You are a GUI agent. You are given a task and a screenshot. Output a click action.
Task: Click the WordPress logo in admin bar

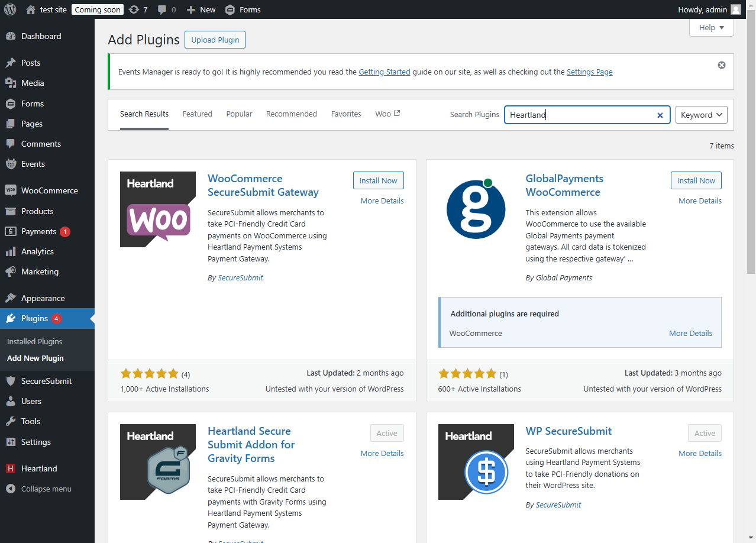pyautogui.click(x=10, y=9)
